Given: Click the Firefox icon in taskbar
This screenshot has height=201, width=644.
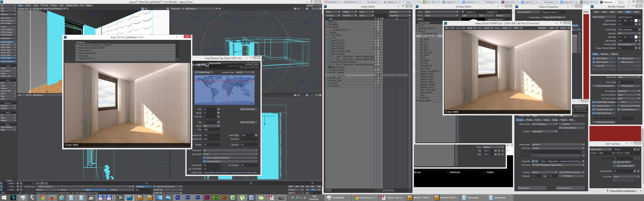Looking at the screenshot, I should (x=52, y=198).
